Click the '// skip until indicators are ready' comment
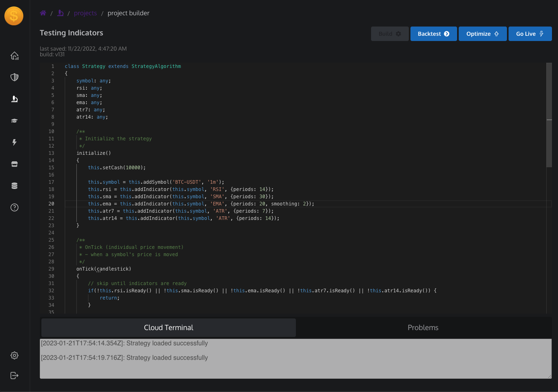Image resolution: width=558 pixels, height=392 pixels. (x=137, y=283)
